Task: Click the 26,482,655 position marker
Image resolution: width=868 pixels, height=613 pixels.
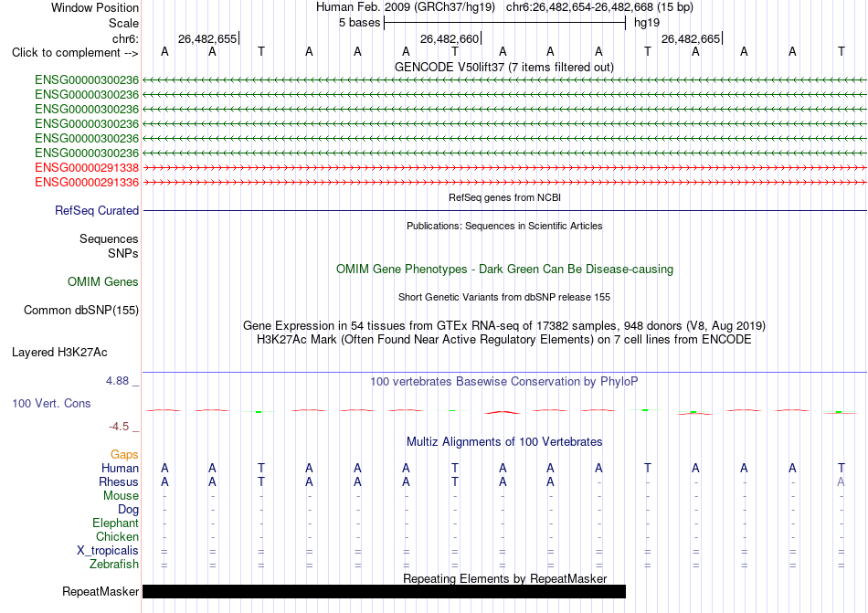Action: pos(207,38)
